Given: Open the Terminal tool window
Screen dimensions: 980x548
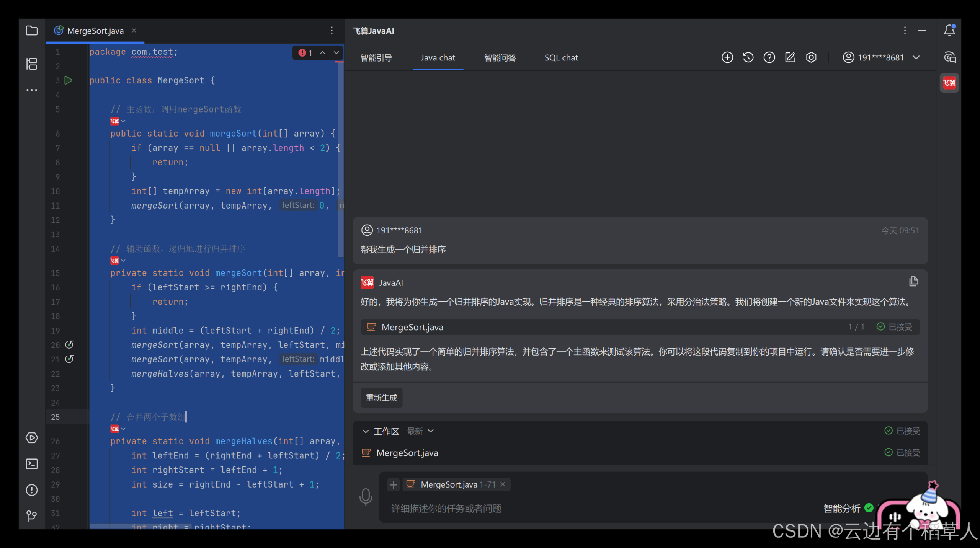Looking at the screenshot, I should [x=32, y=464].
